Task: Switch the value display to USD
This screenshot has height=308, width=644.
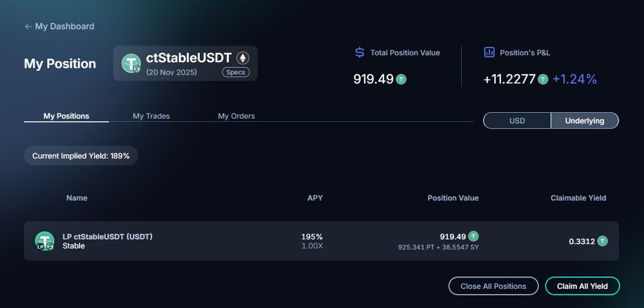Action: click(517, 121)
